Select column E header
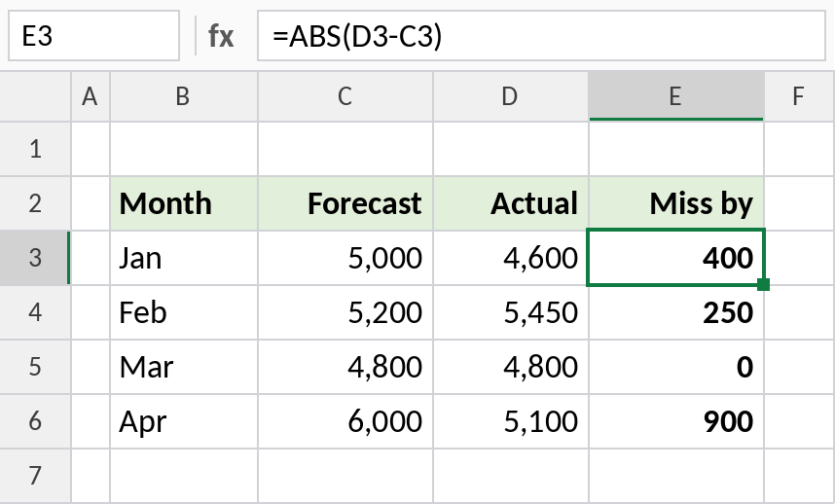The image size is (835, 504). (676, 96)
